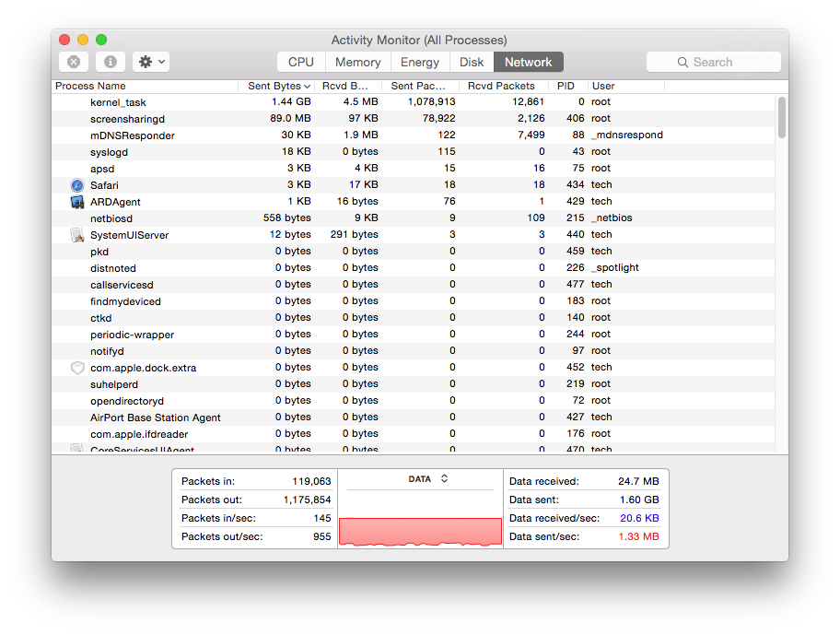Select the syslogd process

(109, 152)
